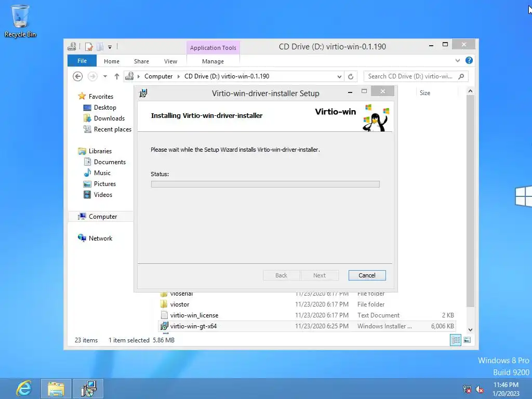This screenshot has width=532, height=399.
Task: Open the Pictures library
Action: (104, 183)
